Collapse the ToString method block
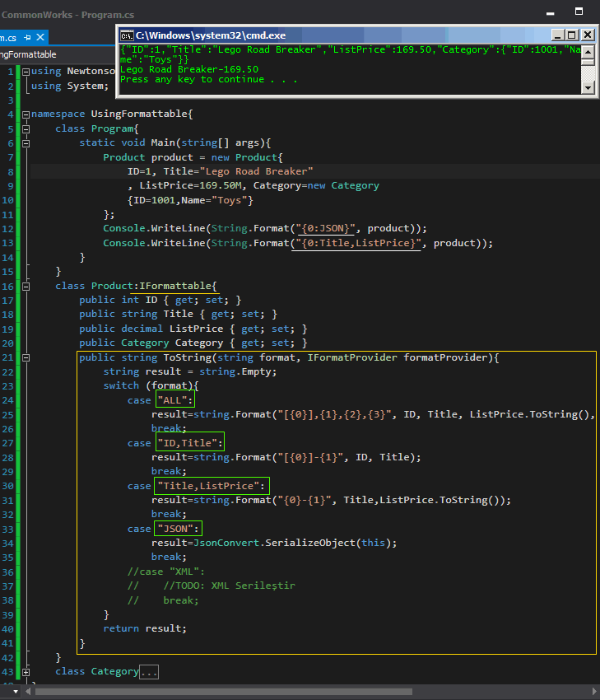The height and width of the screenshot is (700, 600). pyautogui.click(x=26, y=358)
